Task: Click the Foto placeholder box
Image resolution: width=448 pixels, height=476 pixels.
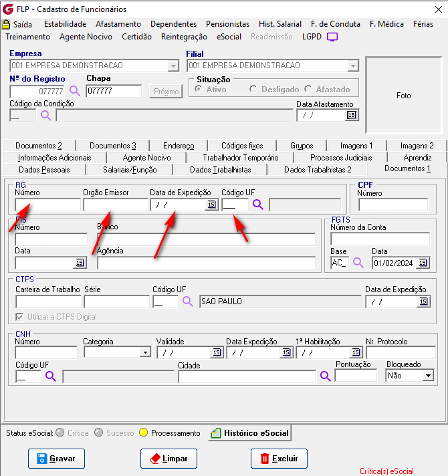Action: [x=404, y=96]
